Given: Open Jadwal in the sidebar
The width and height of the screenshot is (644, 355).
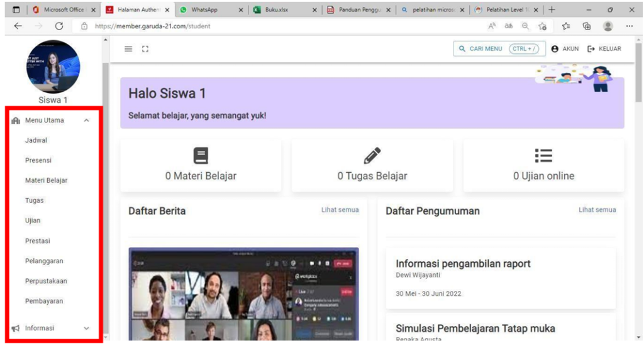Looking at the screenshot, I should 36,140.
